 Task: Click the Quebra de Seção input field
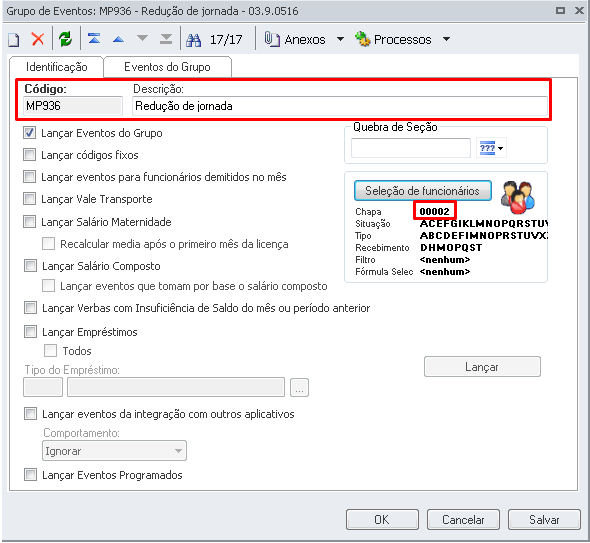click(411, 148)
